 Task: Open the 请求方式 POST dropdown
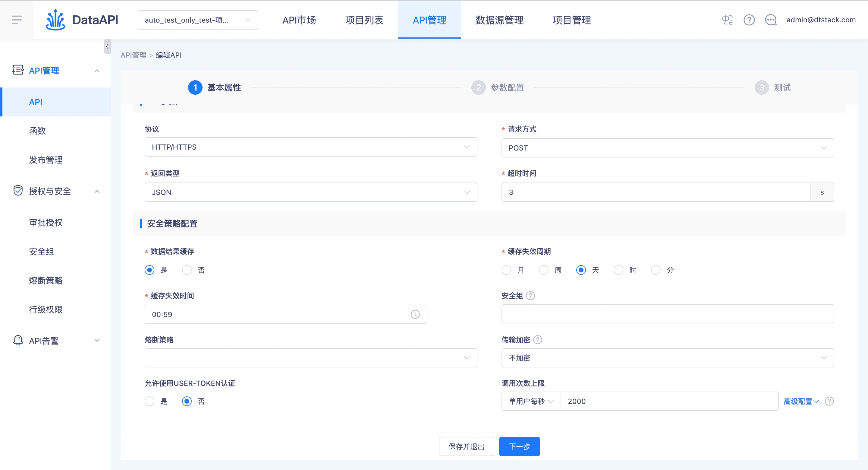tap(668, 148)
